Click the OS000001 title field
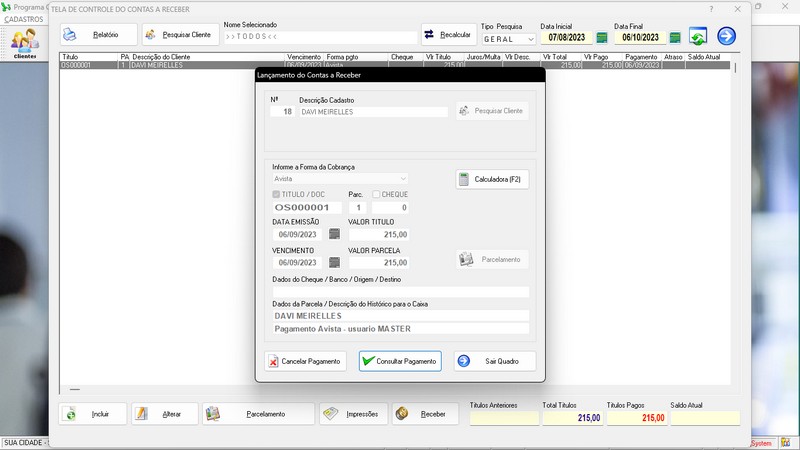 307,208
